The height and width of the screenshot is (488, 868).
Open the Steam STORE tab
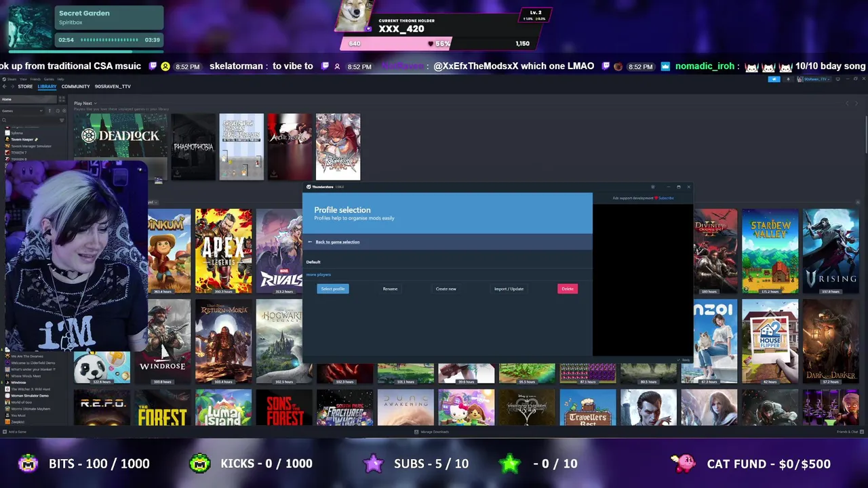tap(25, 87)
